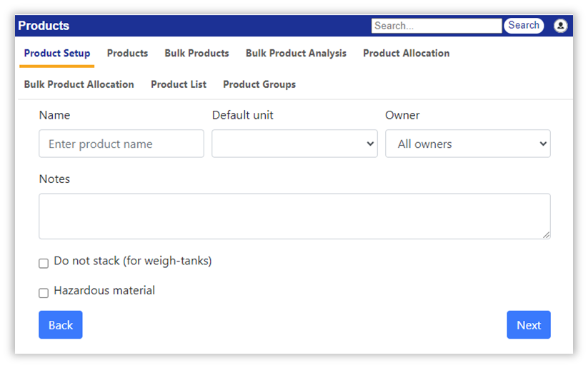Click the Back button
The image size is (588, 368).
[61, 325]
